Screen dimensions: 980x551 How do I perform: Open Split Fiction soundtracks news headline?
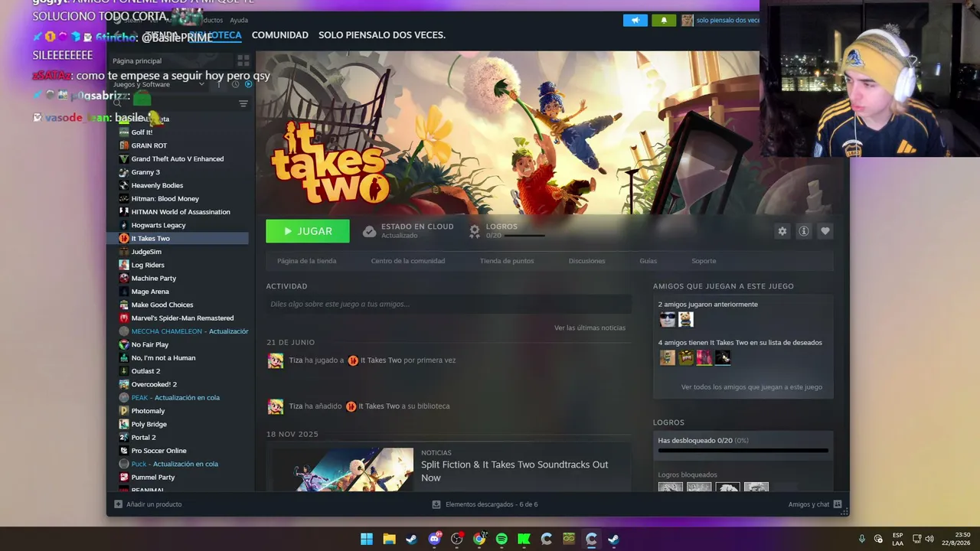tap(514, 471)
